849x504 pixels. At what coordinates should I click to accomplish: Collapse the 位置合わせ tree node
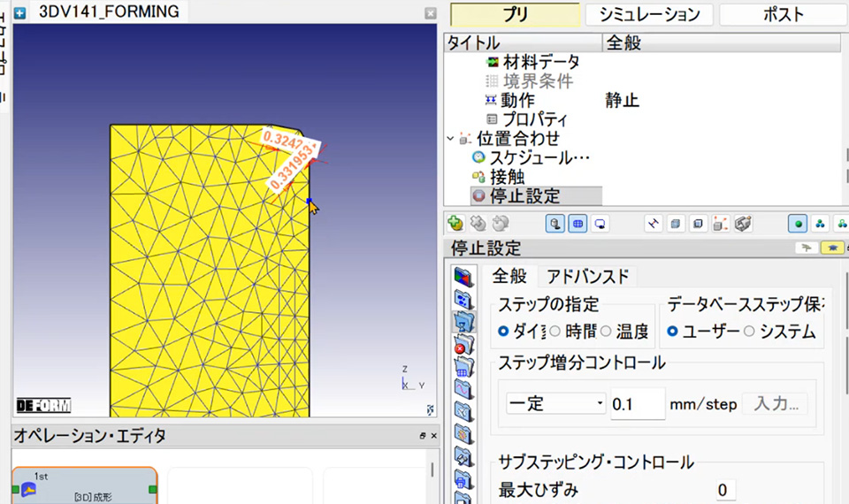(450, 139)
